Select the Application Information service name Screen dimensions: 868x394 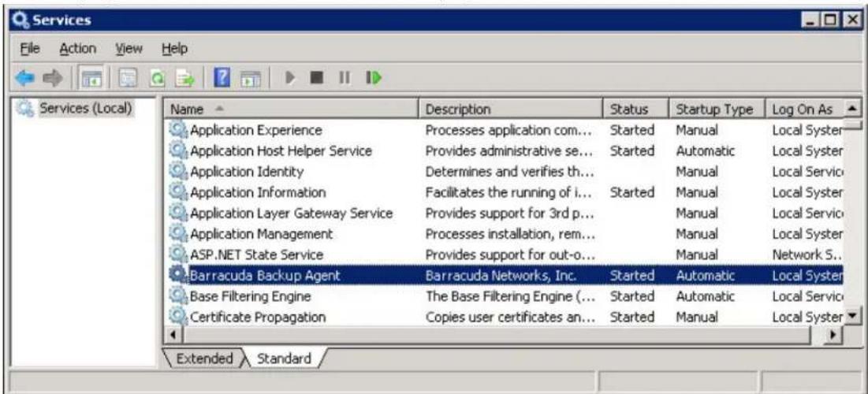click(x=258, y=192)
